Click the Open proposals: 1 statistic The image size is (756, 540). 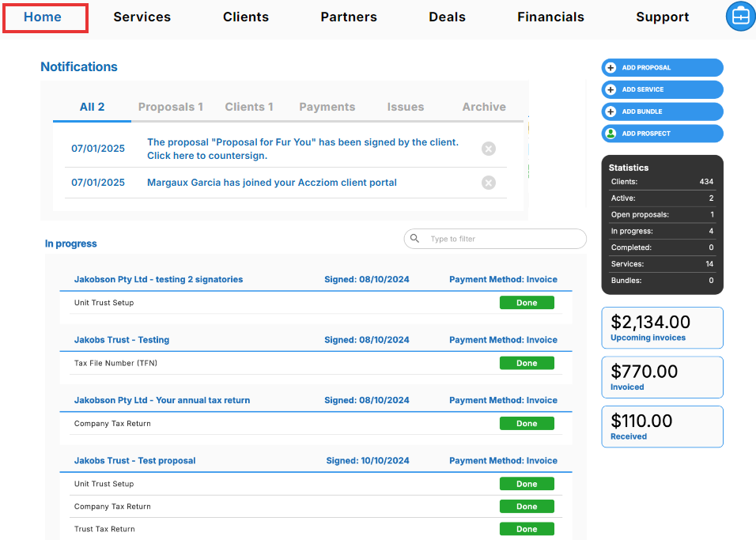click(662, 214)
